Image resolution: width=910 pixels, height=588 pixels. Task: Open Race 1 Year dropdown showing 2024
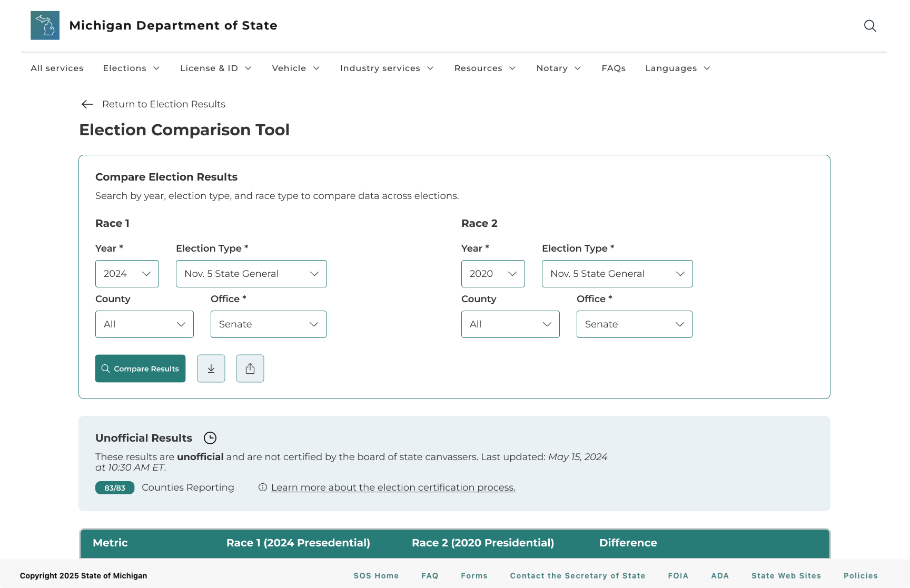[x=127, y=274]
